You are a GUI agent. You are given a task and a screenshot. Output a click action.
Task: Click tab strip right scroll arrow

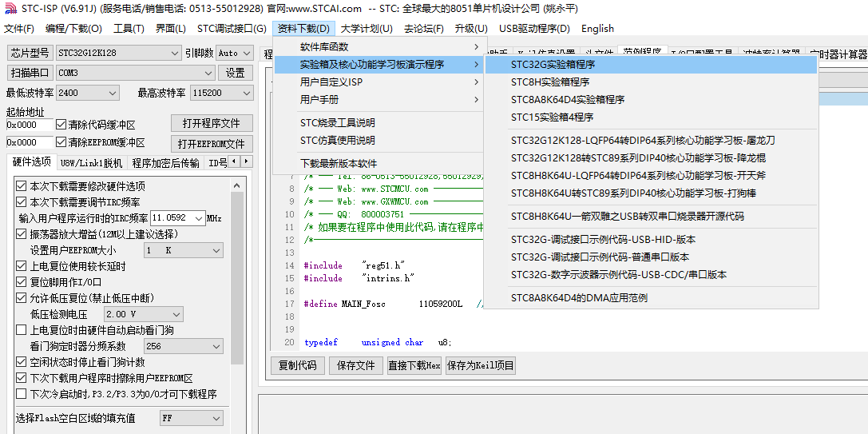click(x=246, y=161)
